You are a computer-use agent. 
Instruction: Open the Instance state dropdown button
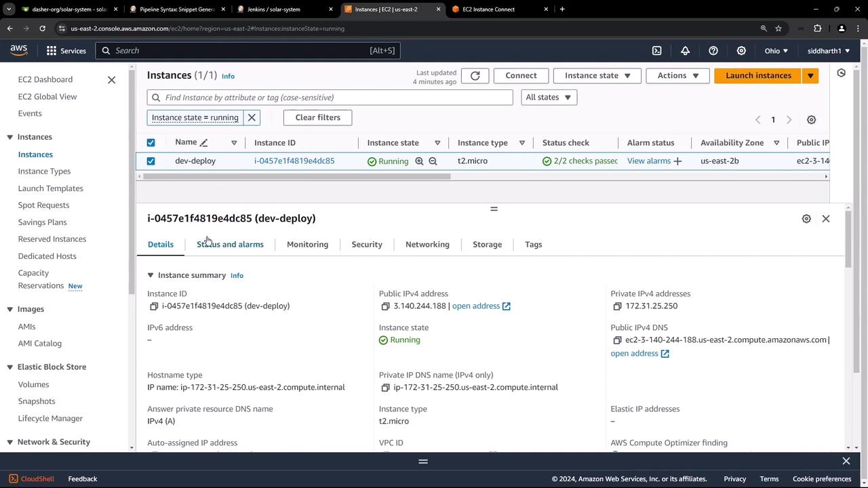[597, 76]
